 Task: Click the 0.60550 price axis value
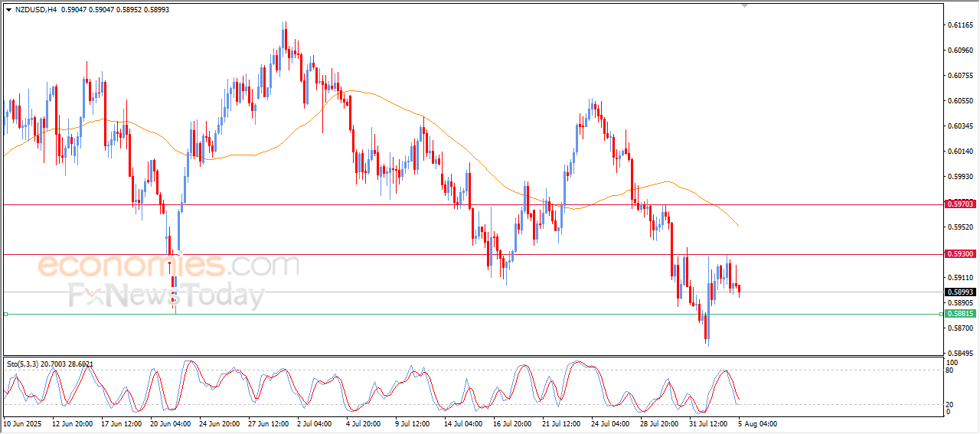coord(960,101)
